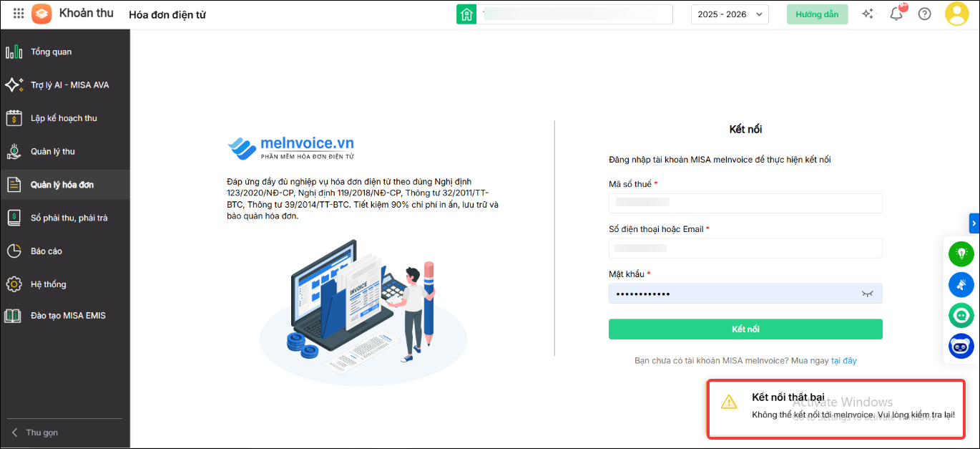
Task: Open Báo cáo menu item
Action: (x=65, y=251)
